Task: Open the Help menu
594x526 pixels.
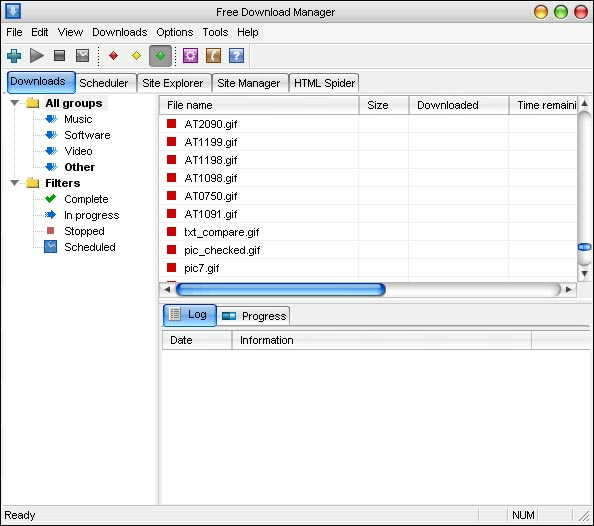Action: (248, 32)
